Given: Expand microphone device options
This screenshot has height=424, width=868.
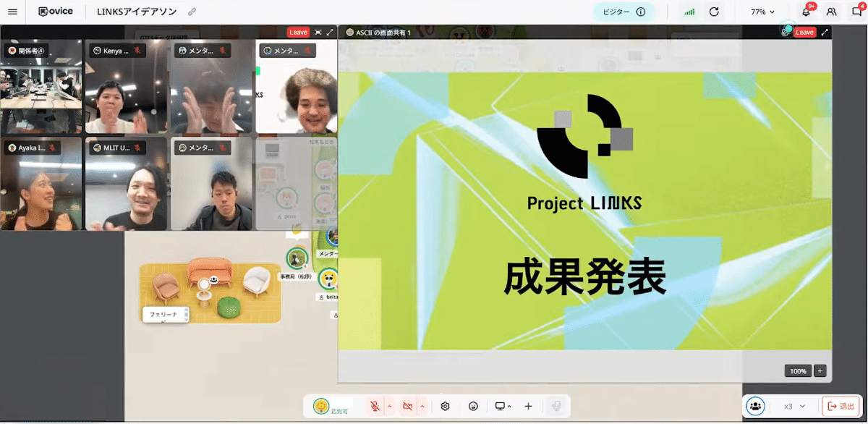Looking at the screenshot, I should pyautogui.click(x=390, y=407).
